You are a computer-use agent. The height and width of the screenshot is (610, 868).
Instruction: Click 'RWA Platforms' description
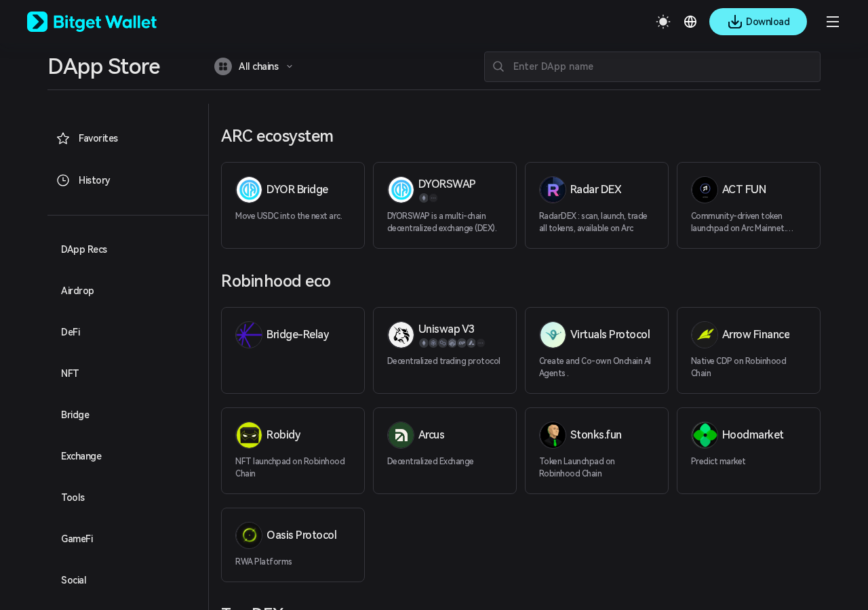(x=264, y=562)
